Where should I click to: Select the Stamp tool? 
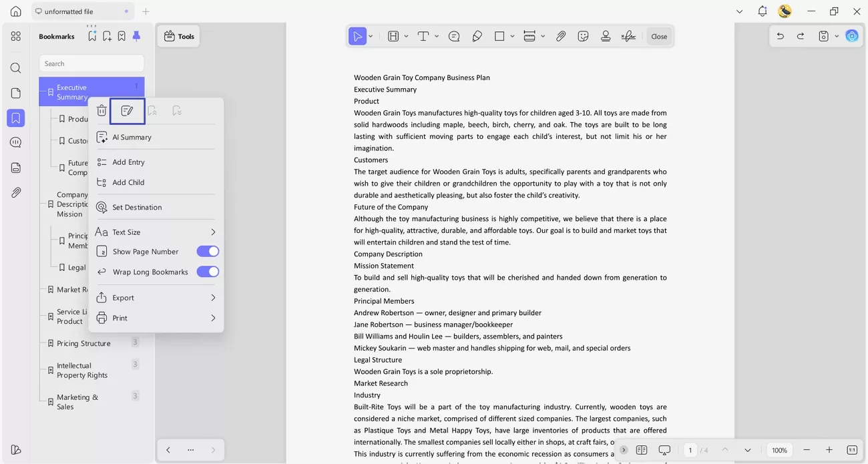606,36
